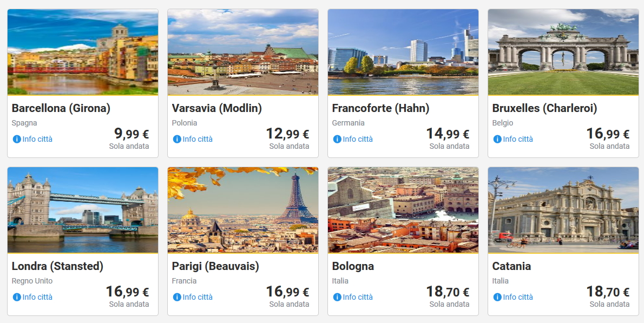This screenshot has height=323, width=644.
Task: Select the 9,99 € Barcellona fare
Action: coord(131,134)
